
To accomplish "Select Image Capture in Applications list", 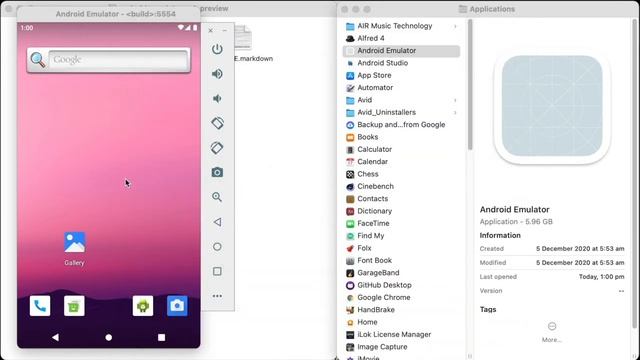I will (x=401, y=347).
